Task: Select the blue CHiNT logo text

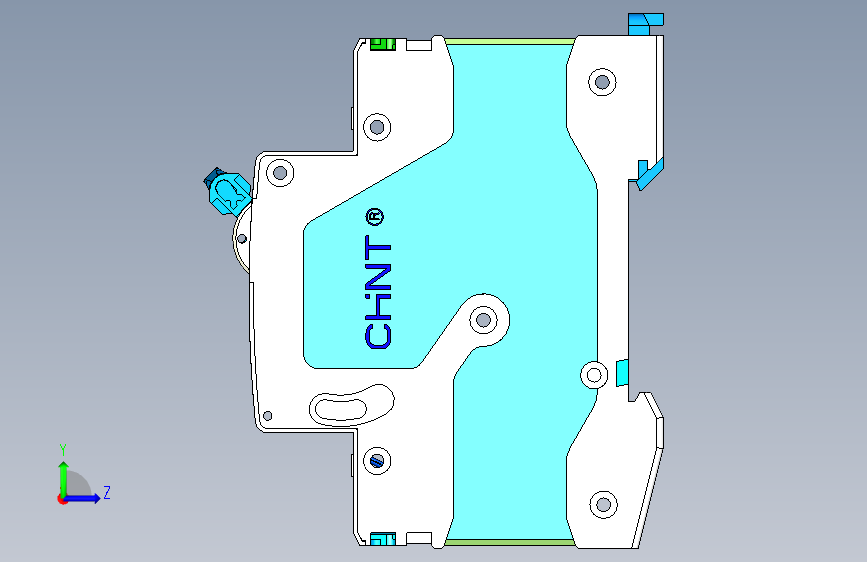Action: [378, 292]
